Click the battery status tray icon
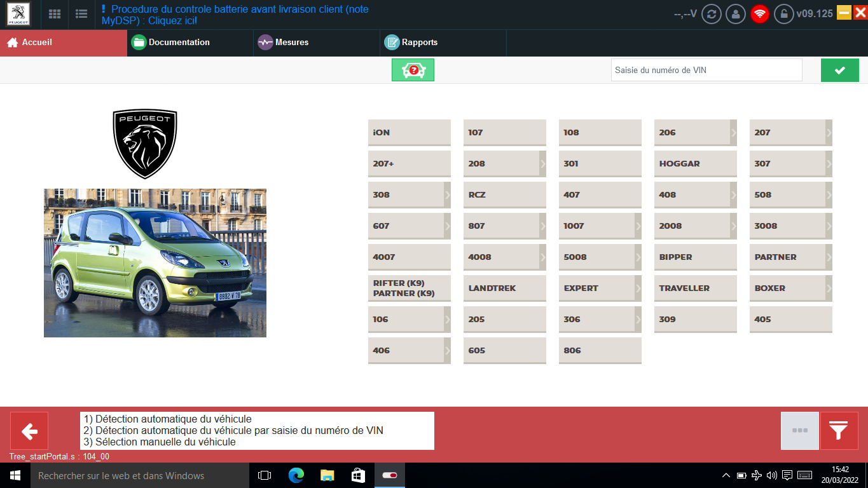This screenshot has width=868, height=488. tap(741, 475)
